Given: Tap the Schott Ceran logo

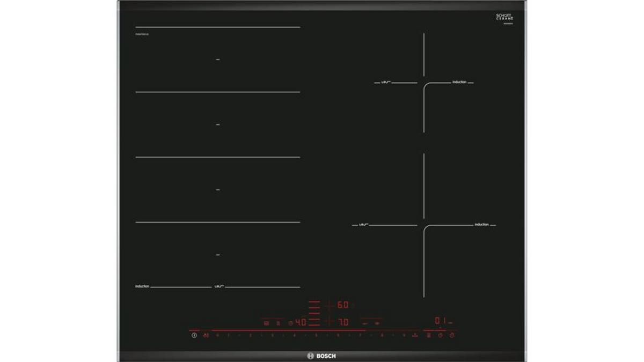Looking at the screenshot, I should click(504, 18).
